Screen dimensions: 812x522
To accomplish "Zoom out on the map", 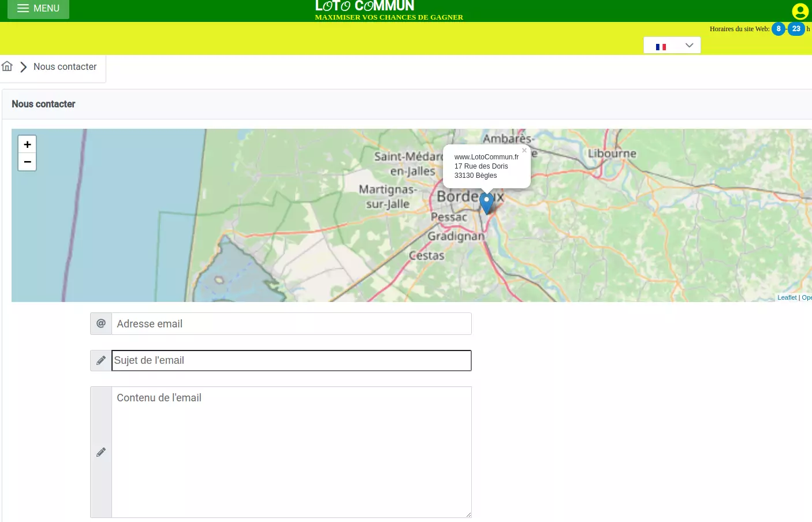I will [x=27, y=162].
